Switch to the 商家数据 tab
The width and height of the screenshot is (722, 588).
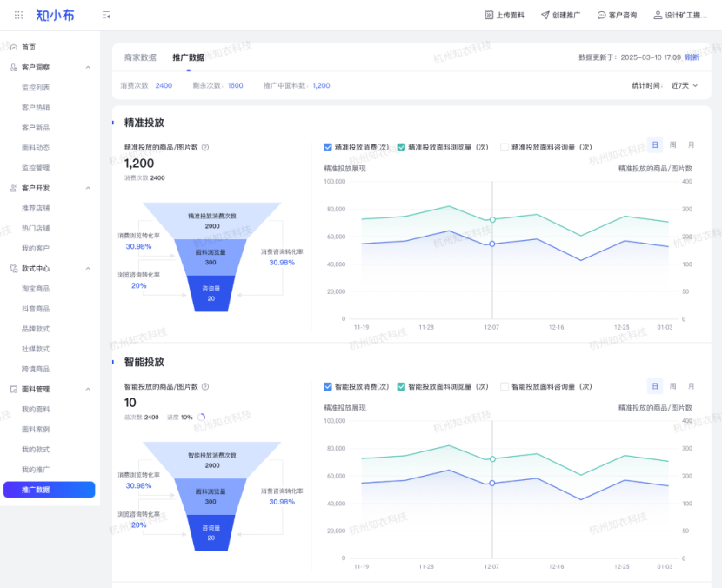pyautogui.click(x=140, y=57)
